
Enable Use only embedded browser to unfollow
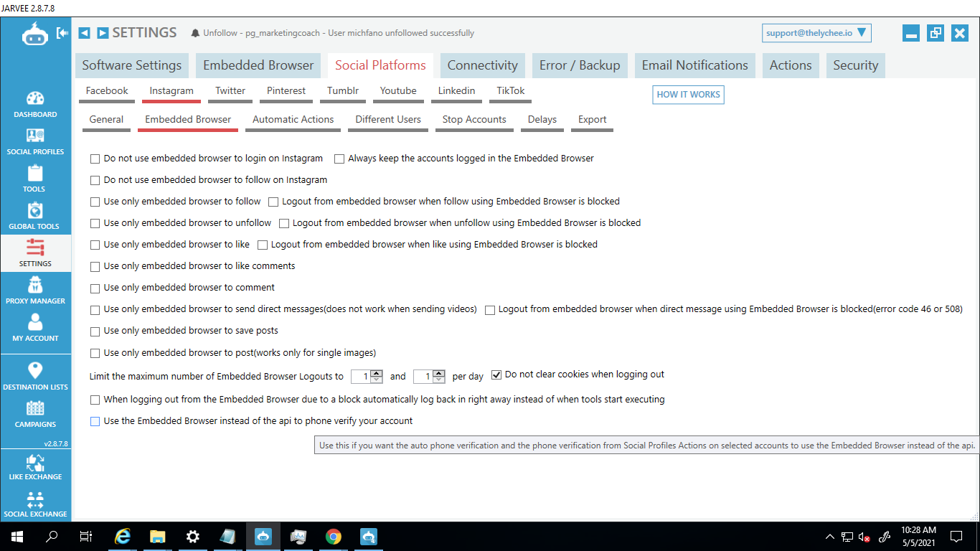pyautogui.click(x=95, y=223)
